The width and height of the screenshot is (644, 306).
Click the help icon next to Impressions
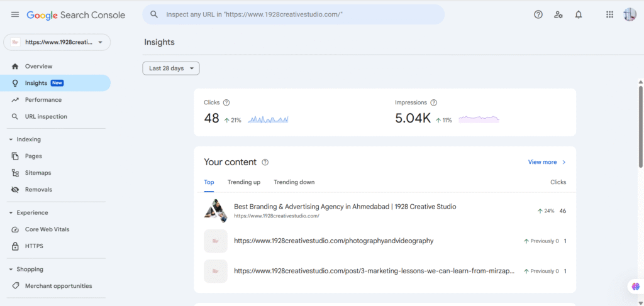pyautogui.click(x=433, y=102)
